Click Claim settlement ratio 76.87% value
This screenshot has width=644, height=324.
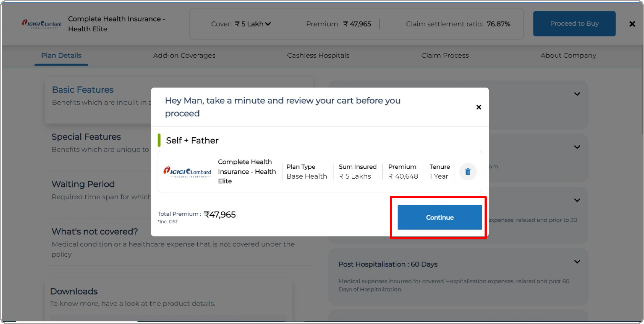tap(498, 24)
